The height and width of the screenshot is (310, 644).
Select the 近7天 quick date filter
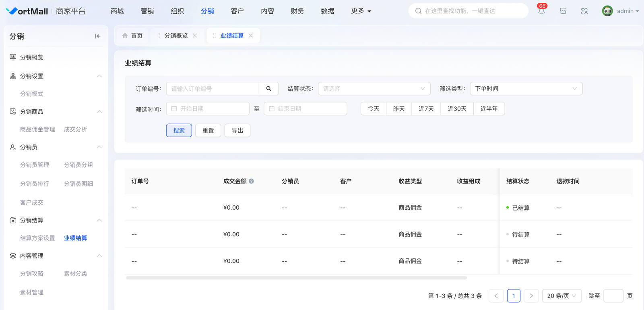[x=426, y=109]
